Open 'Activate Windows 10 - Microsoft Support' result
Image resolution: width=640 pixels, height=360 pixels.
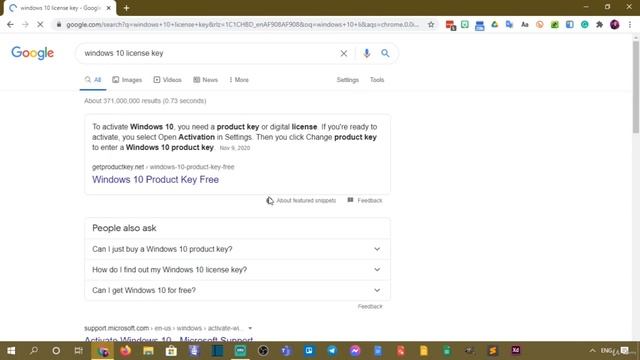169,339
